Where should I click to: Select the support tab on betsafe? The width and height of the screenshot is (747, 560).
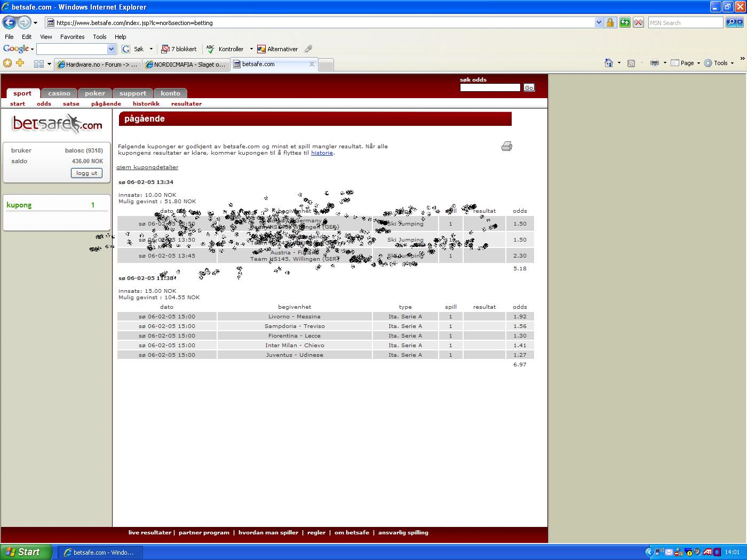coord(132,93)
